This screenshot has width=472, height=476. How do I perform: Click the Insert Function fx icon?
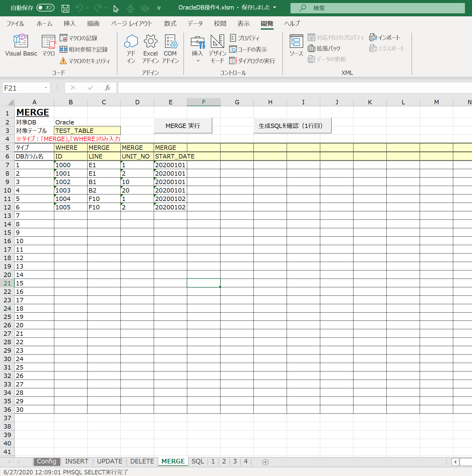(x=108, y=88)
